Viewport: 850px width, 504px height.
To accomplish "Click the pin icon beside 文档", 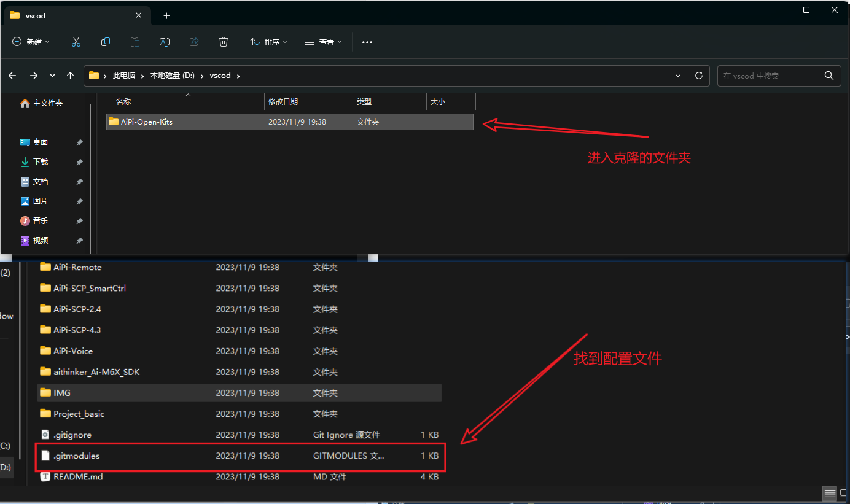I will [x=79, y=182].
